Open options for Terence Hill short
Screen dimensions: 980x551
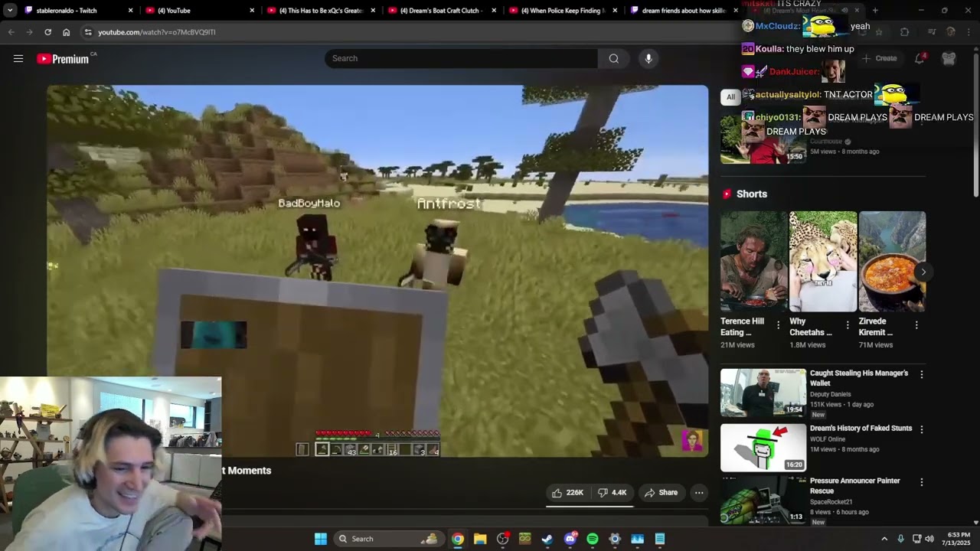pos(779,325)
